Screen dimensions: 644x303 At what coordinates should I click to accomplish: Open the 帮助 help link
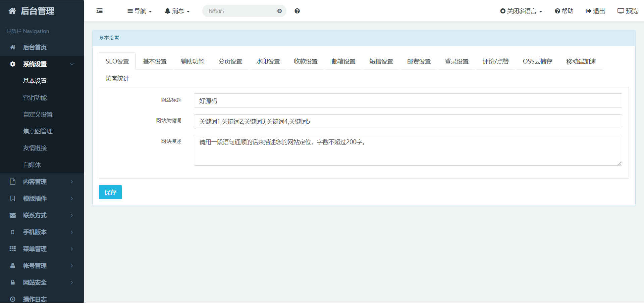pos(564,11)
